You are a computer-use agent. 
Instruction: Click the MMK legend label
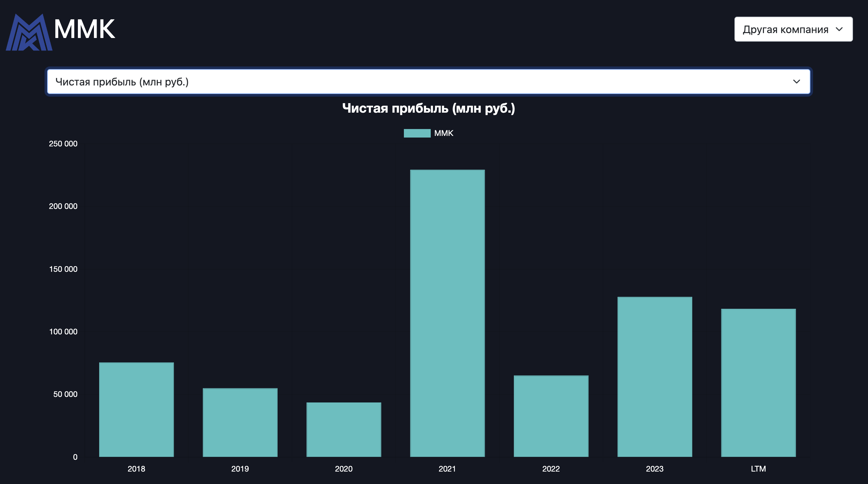click(443, 133)
